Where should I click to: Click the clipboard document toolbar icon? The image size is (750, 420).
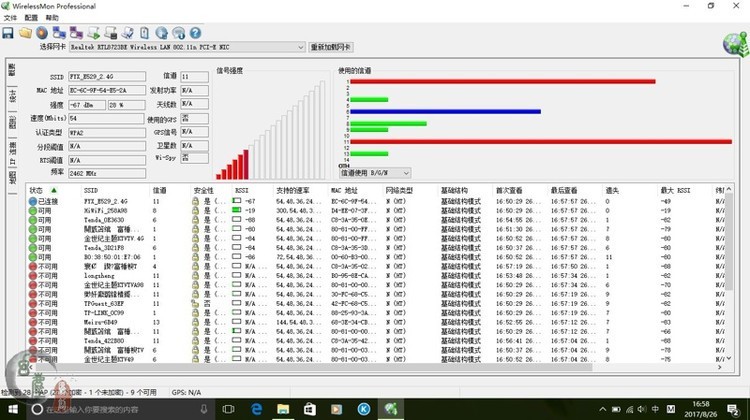[144, 33]
